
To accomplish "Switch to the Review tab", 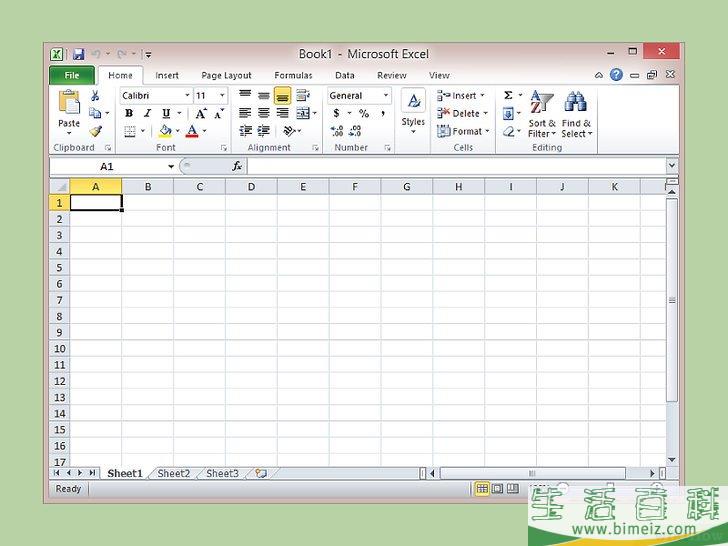I will pyautogui.click(x=391, y=75).
